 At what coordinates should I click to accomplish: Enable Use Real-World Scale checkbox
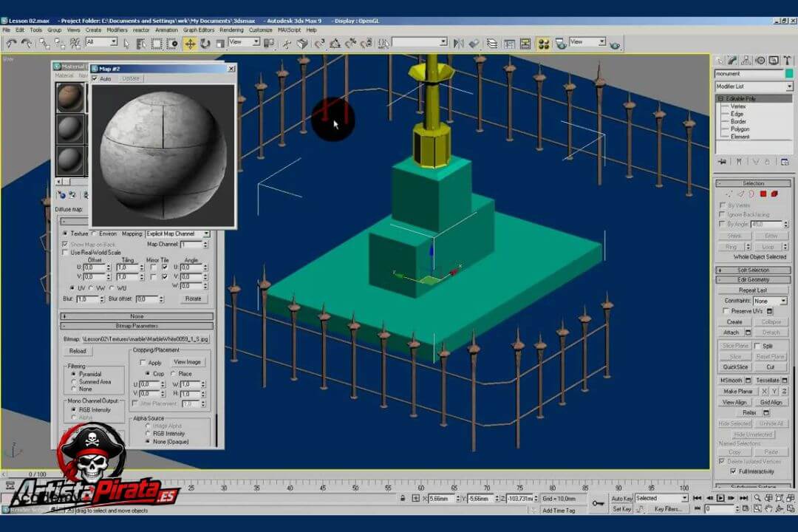click(x=65, y=253)
